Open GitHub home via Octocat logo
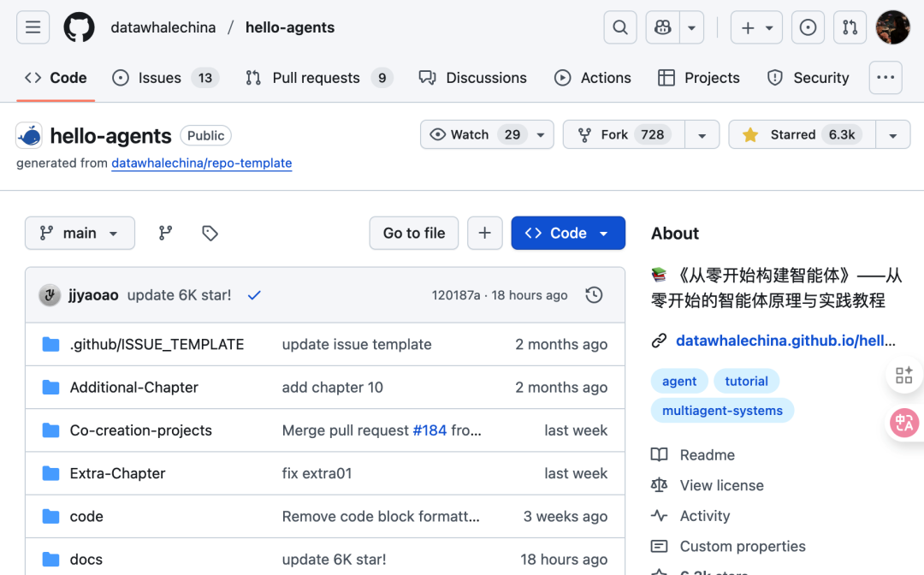This screenshot has height=575, width=924. 79,27
